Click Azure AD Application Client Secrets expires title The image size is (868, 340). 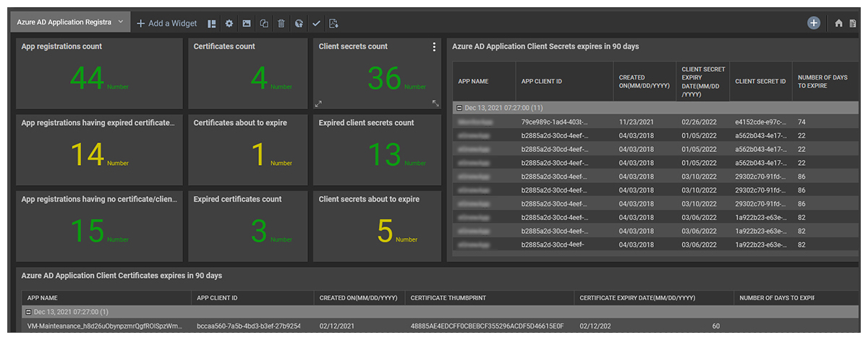(545, 46)
